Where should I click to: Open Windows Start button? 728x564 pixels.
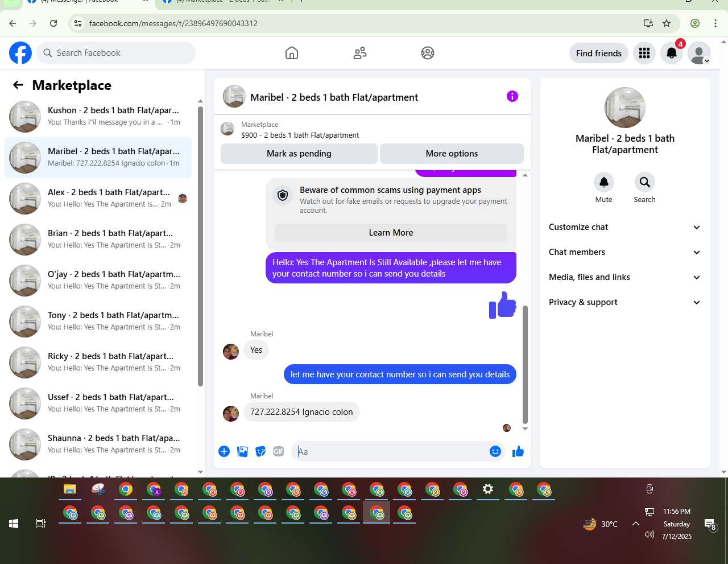pos(14,524)
